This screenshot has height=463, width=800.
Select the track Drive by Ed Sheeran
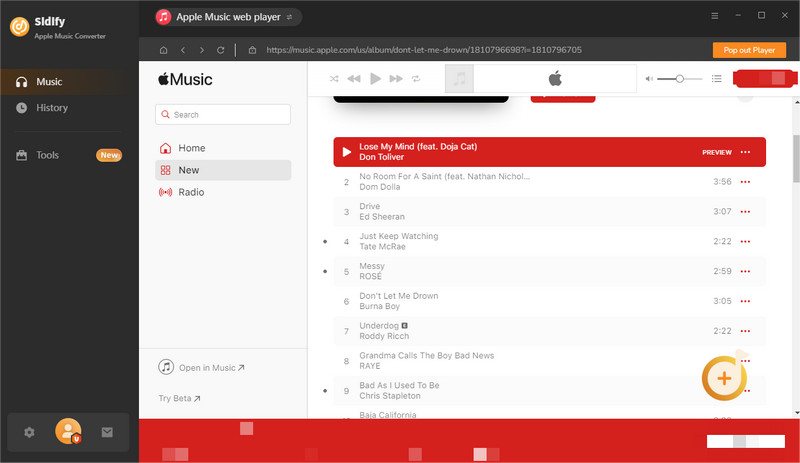click(549, 211)
